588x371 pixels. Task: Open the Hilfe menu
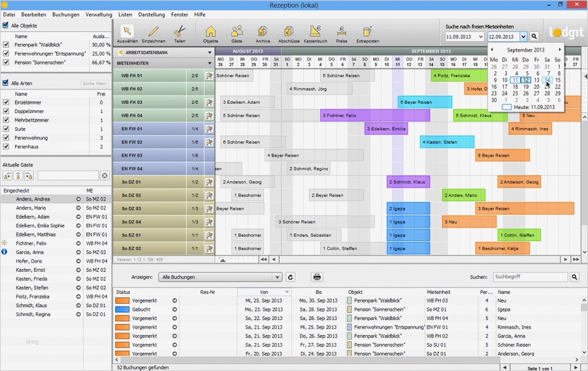point(200,14)
